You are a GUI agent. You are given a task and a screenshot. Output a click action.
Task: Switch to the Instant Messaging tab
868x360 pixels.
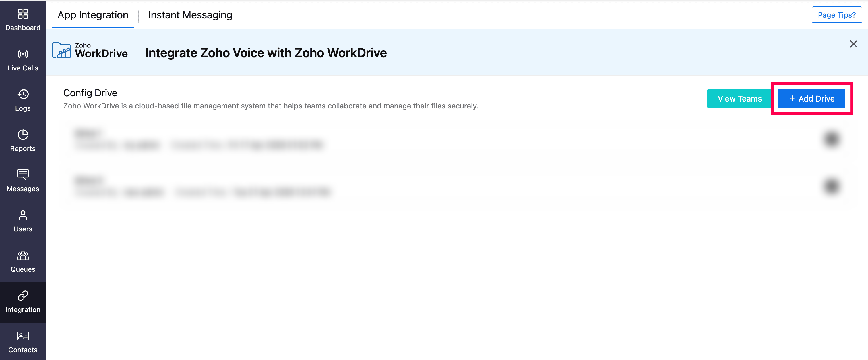tap(190, 15)
